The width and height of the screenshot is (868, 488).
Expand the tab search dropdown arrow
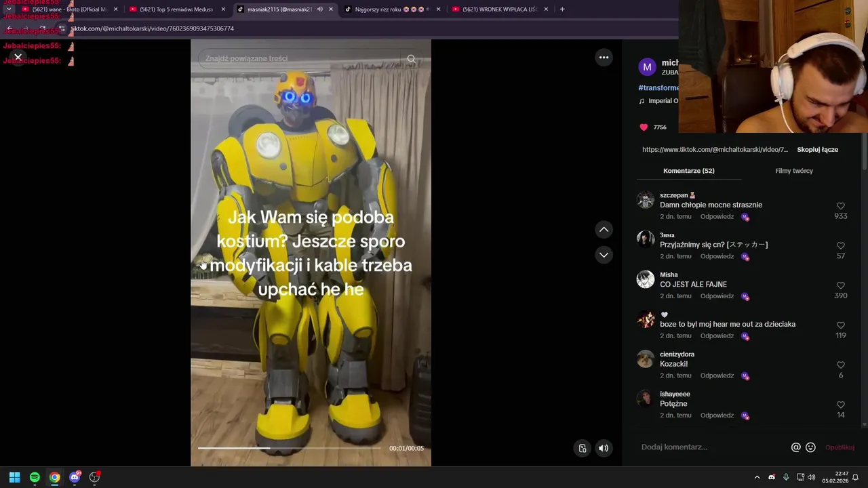[8, 9]
